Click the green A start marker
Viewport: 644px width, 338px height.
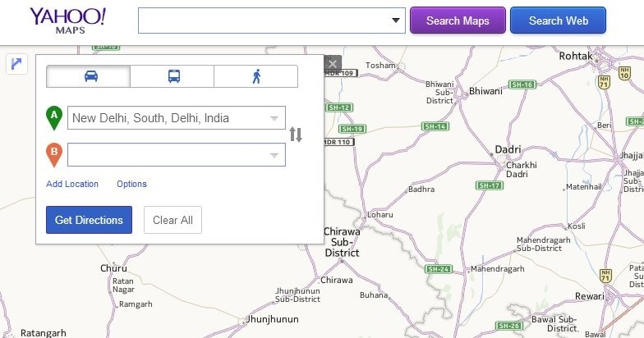(x=54, y=117)
